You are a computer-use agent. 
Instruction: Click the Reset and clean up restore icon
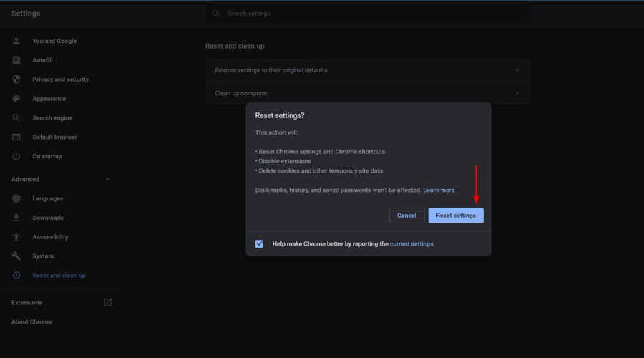pos(16,276)
